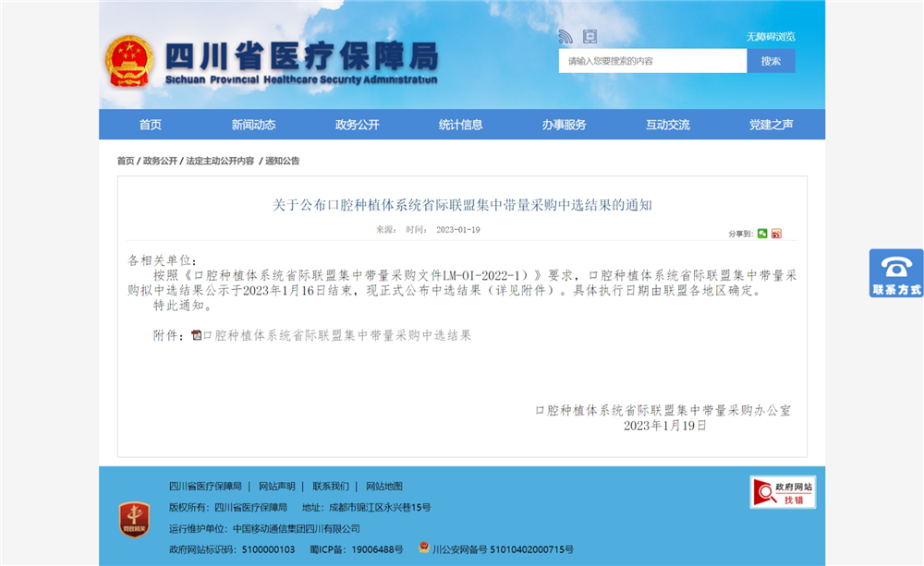Screen dimensions: 924x566
Task: Click the 党政机关 emblem in footer
Action: pos(134,519)
